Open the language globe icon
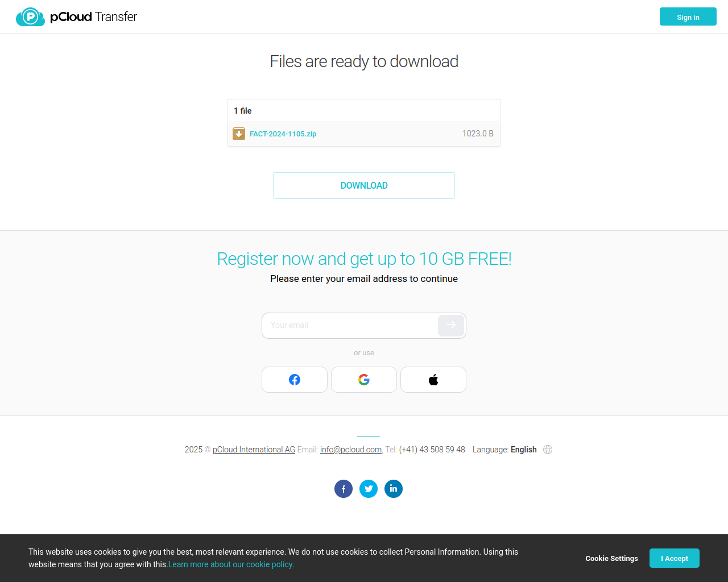Screen dimensions: 728x582 point(548,450)
